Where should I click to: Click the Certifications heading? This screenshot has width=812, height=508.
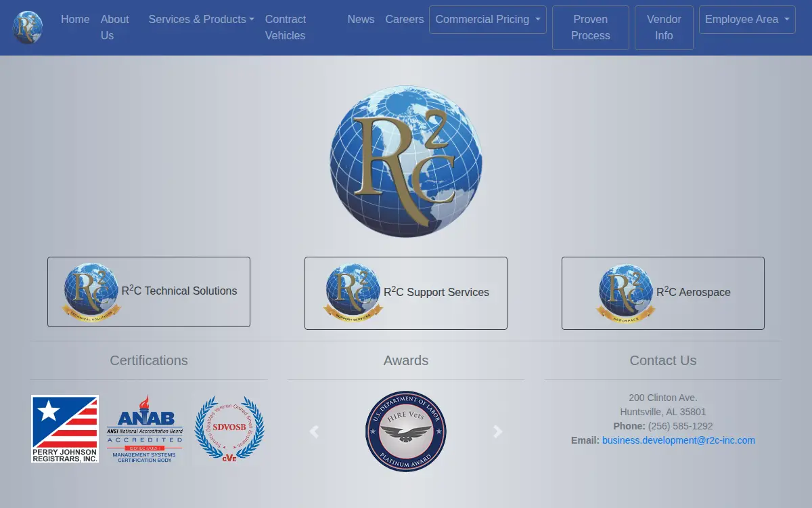coord(149,360)
